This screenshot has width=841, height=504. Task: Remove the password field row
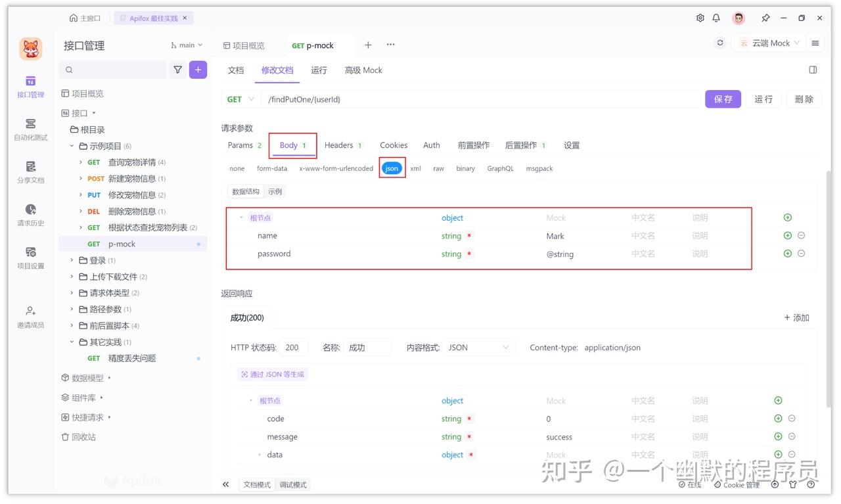tap(802, 254)
